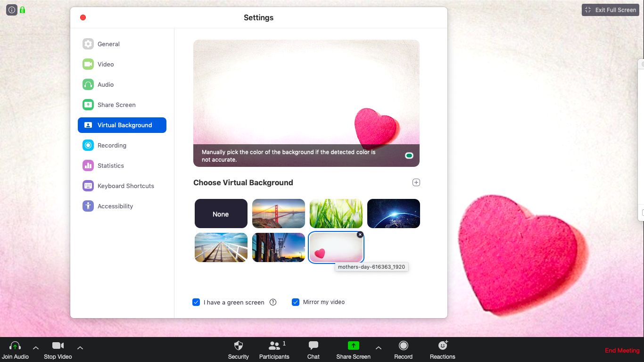Open the Accessibility settings tab
644x362 pixels.
(122, 206)
